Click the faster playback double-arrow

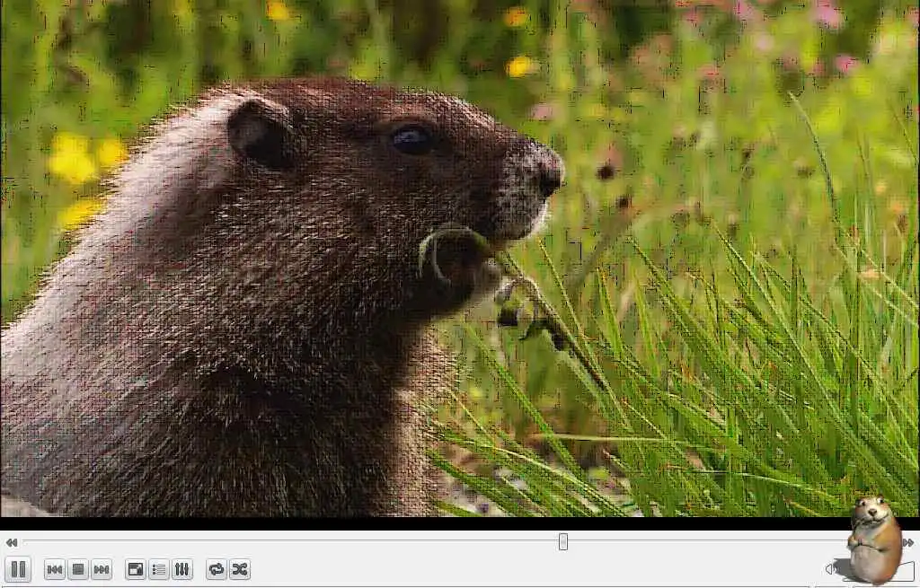pyautogui.click(x=909, y=542)
